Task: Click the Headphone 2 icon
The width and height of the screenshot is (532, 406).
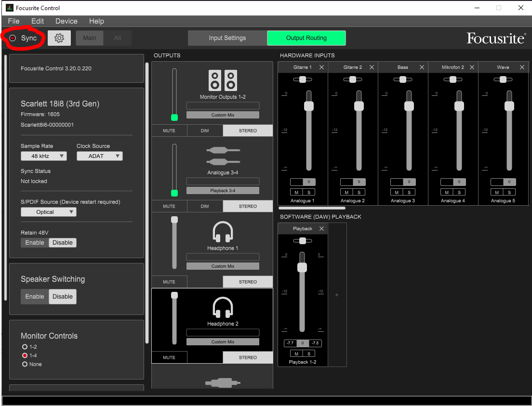Action: pos(223,307)
